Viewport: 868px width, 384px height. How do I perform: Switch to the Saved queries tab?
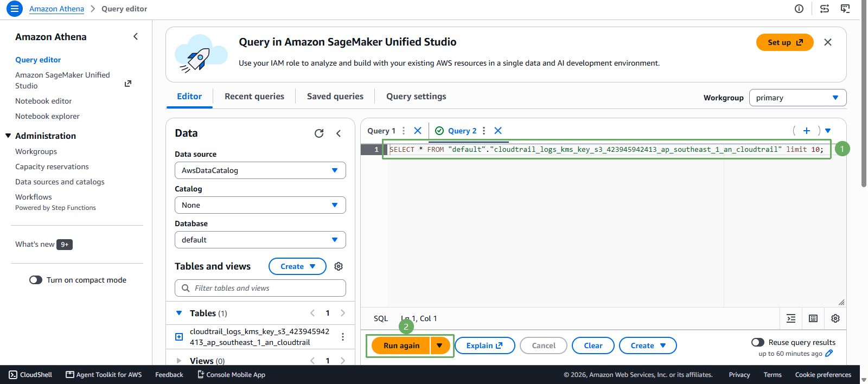[335, 96]
